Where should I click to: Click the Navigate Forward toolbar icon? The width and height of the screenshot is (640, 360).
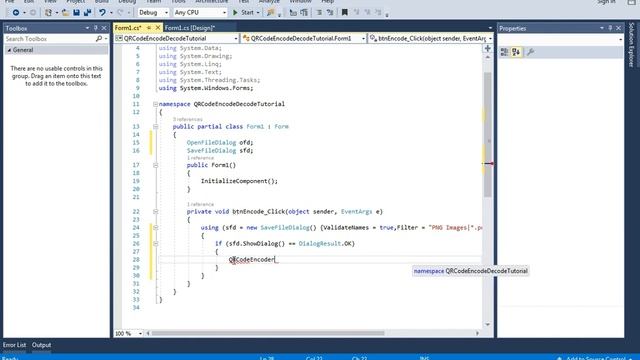tap(33, 13)
